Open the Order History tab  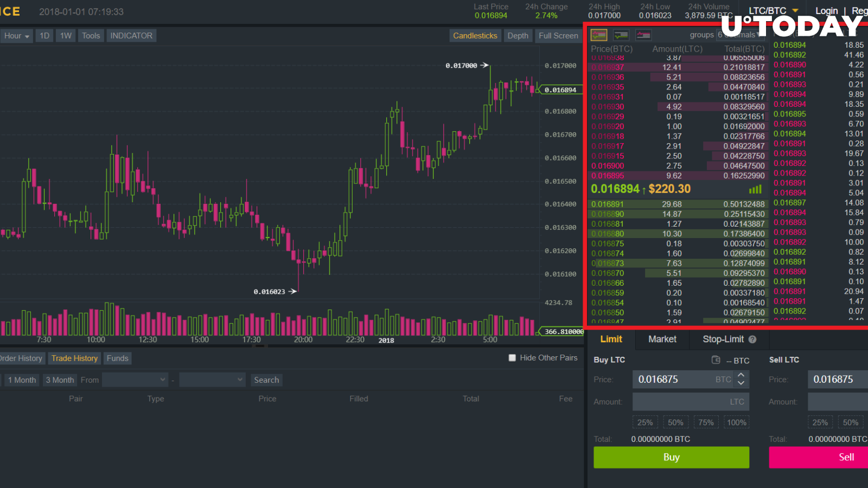(x=22, y=358)
